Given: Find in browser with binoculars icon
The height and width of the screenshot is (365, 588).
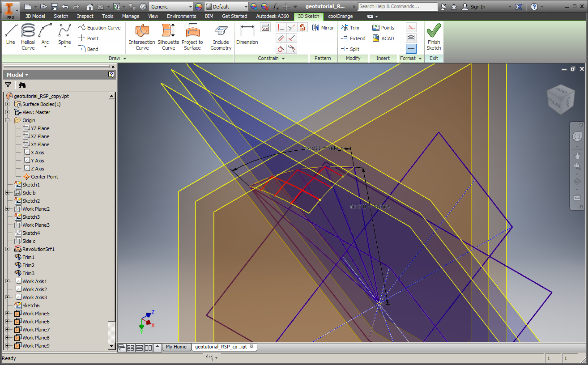Looking at the screenshot, I should (x=22, y=85).
